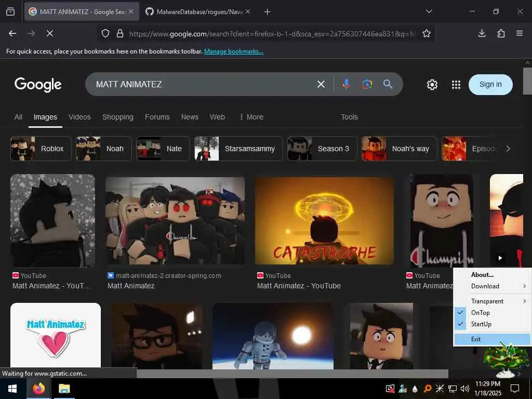Screen dimensions: 532x399
Task: Click the horizontal page scrollbar thumb
Action: pyautogui.click(x=292, y=374)
